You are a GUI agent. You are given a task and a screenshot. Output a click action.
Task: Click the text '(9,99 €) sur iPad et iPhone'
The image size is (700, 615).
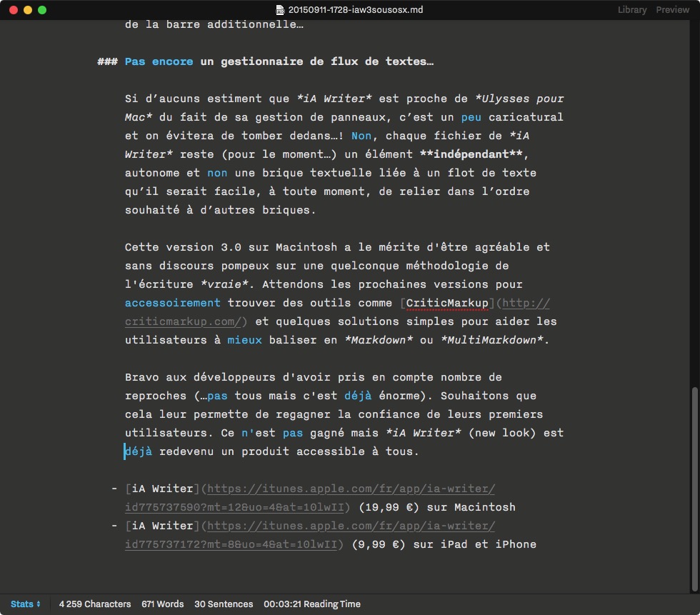pyautogui.click(x=444, y=544)
